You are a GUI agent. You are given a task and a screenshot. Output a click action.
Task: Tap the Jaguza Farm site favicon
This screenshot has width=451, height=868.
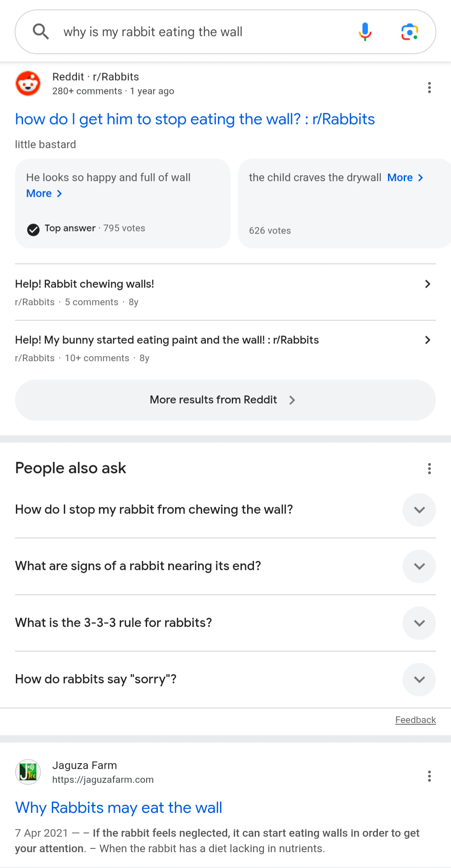pos(28,772)
